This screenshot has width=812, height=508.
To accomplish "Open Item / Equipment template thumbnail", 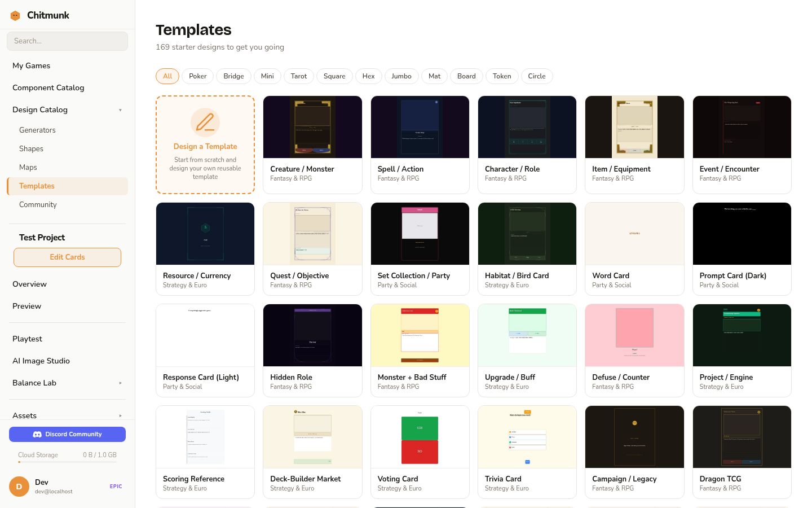I will coord(634,127).
